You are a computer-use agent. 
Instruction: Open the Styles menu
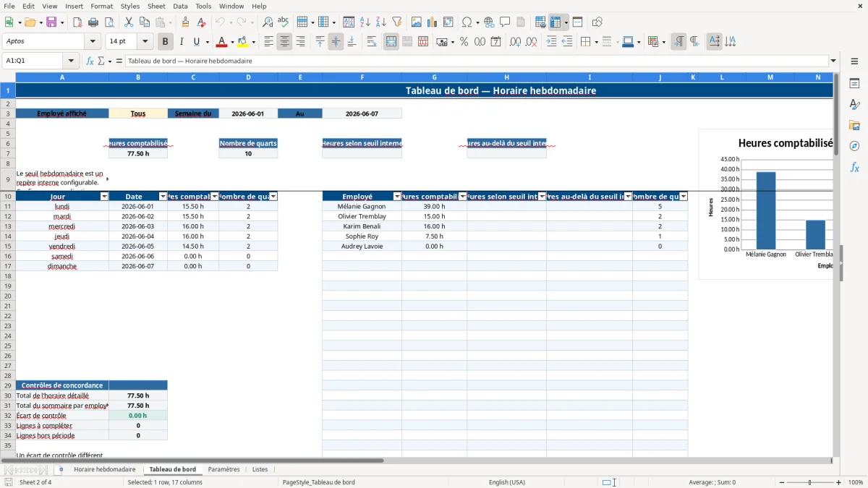click(x=130, y=6)
